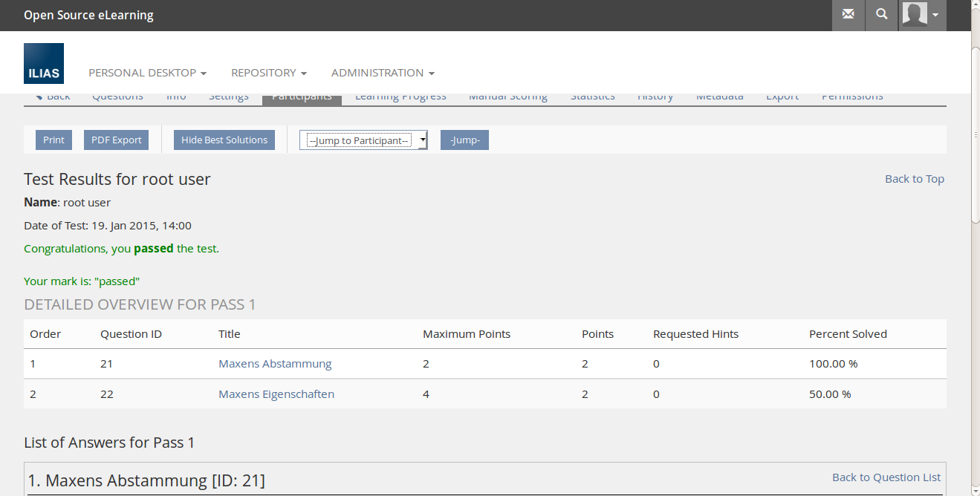Open the Maxens Abstammung question link

point(275,364)
